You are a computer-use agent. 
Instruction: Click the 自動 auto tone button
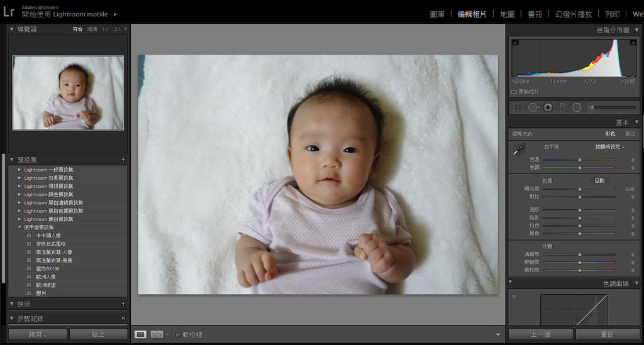tap(599, 180)
